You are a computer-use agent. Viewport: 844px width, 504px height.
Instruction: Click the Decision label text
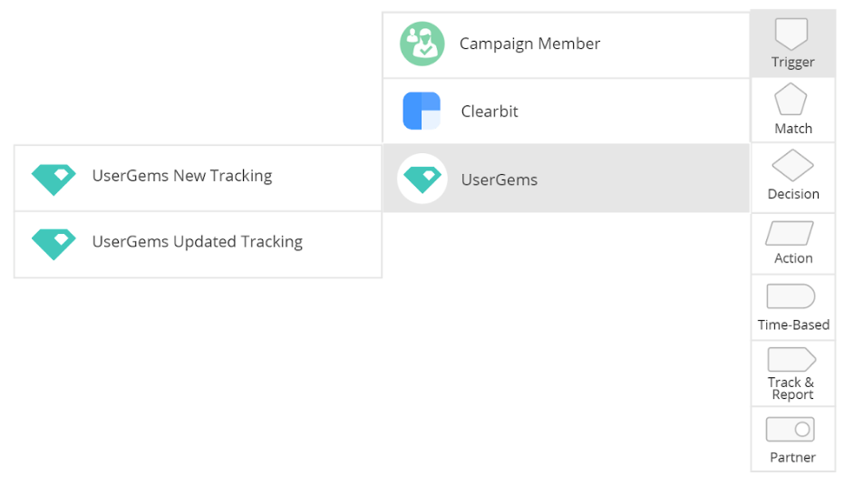[x=793, y=194]
